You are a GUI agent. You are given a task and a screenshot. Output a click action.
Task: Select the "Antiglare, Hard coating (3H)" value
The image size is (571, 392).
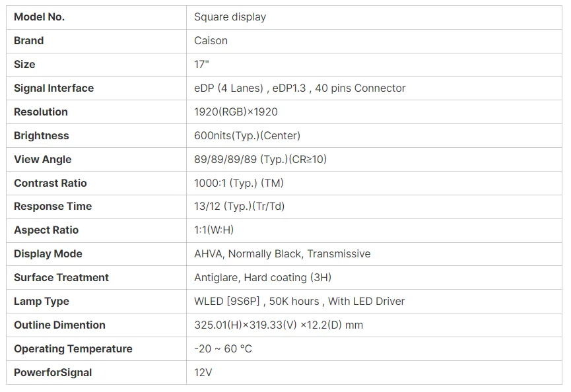tap(263, 278)
